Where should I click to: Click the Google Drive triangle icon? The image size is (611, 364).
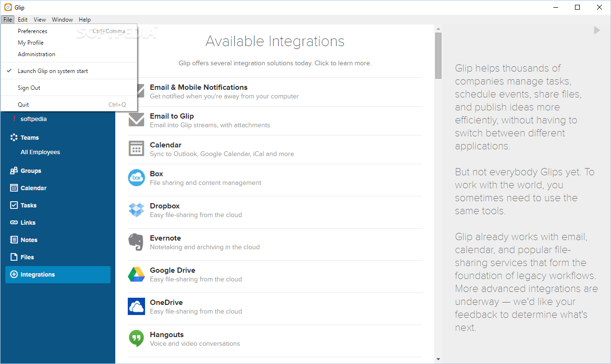136,274
